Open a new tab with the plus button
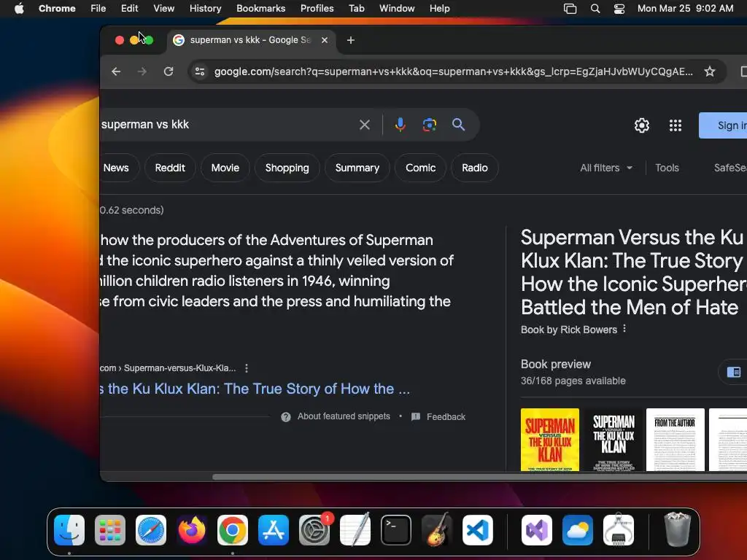Screen dimensions: 747x560 351,40
